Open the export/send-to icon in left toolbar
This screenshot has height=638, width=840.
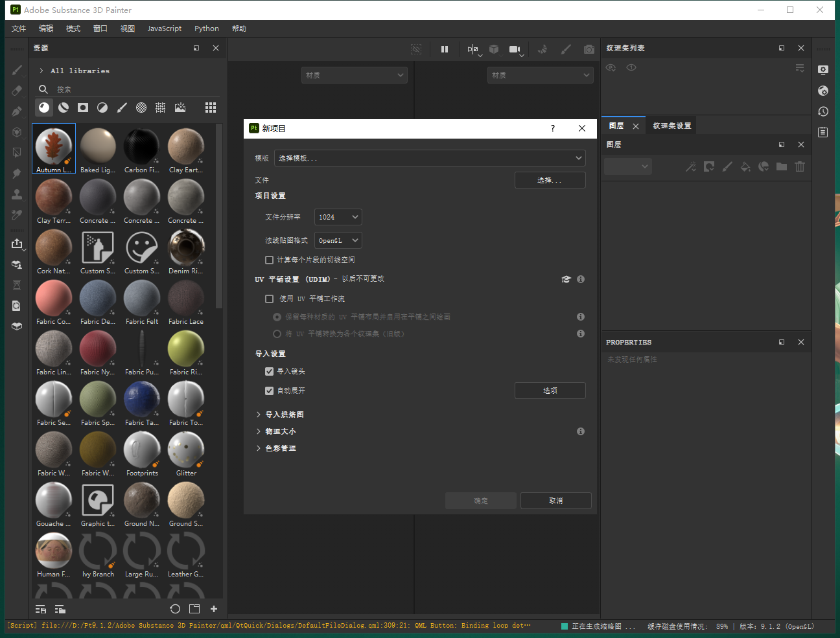[x=17, y=244]
